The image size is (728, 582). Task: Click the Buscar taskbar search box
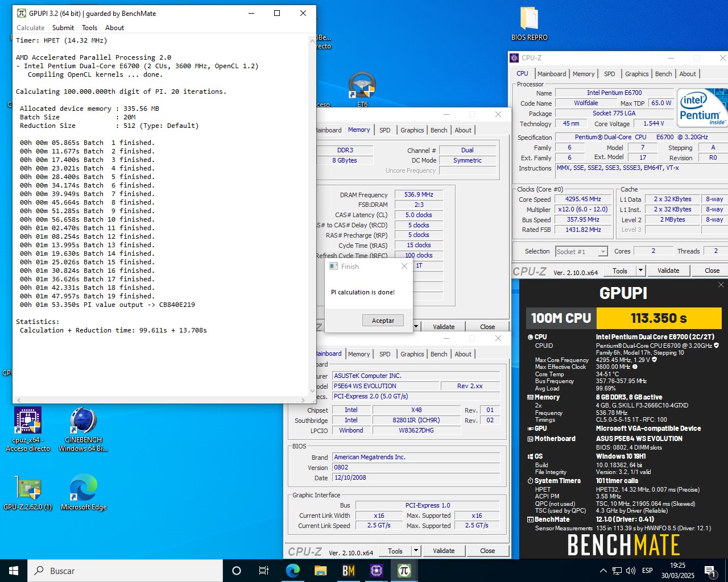[x=125, y=571]
